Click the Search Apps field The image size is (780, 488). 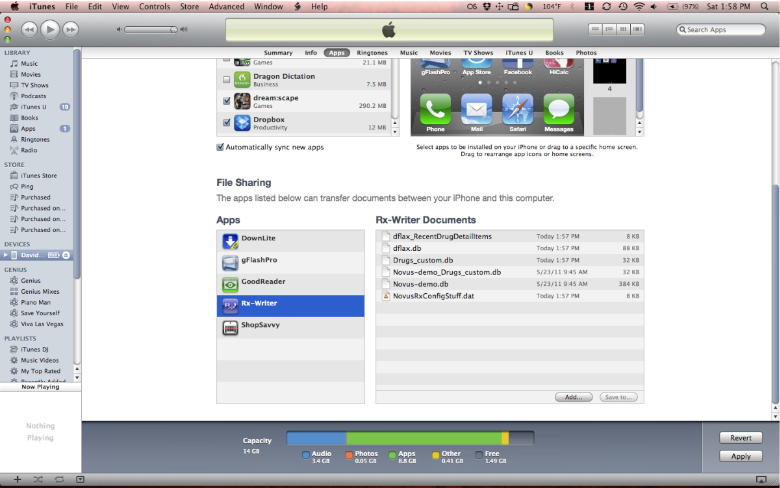coord(724,30)
